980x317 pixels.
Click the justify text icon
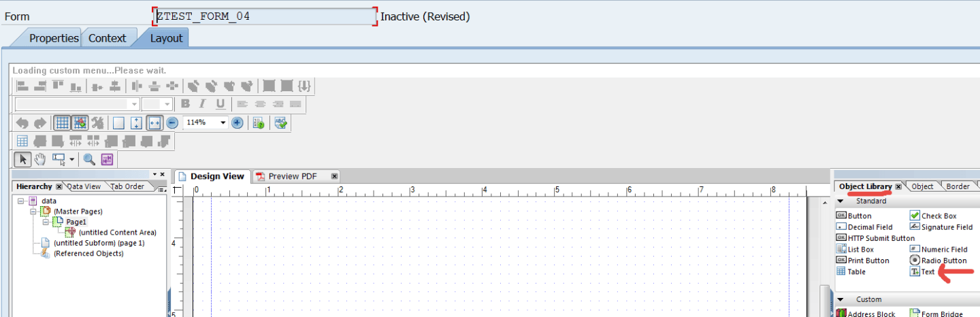295,104
